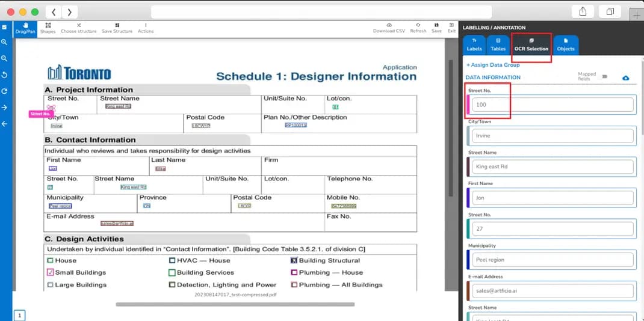Open the Actions menu

146,29
